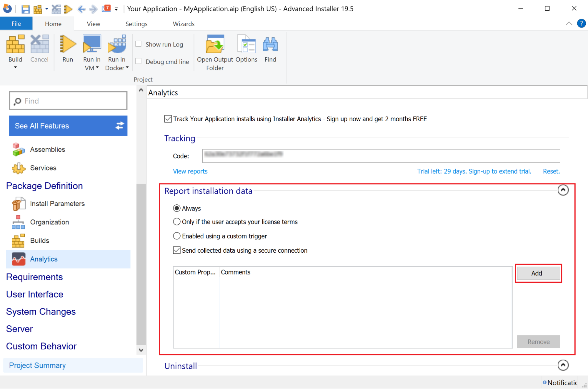Open the File menu tab

(x=16, y=24)
